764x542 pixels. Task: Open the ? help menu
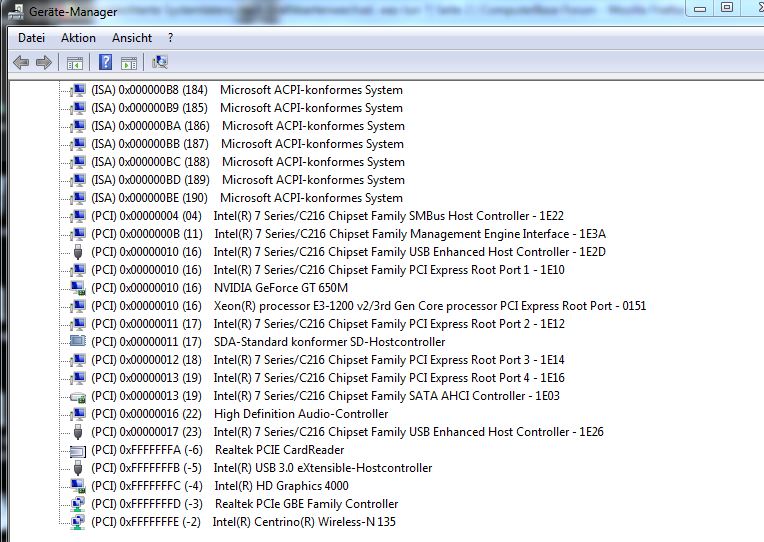point(170,38)
